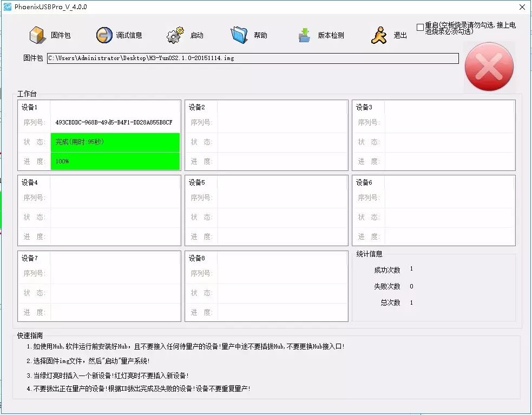
Task: Open 调试信息 debug info icon
Action: click(x=104, y=35)
